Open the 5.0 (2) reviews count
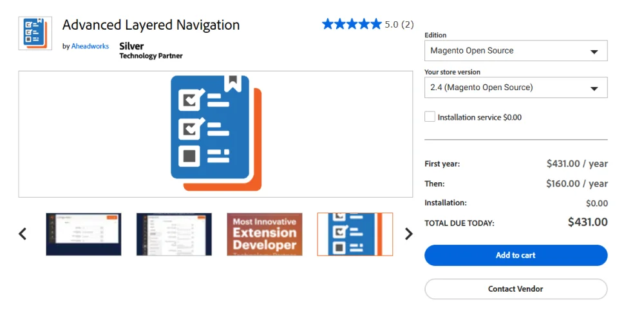This screenshot has width=644, height=322. point(399,24)
